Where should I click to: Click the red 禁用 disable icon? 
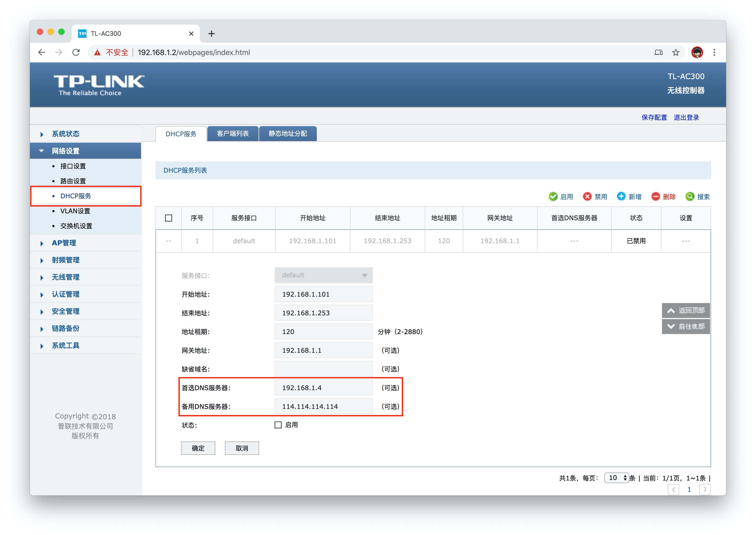pos(587,197)
